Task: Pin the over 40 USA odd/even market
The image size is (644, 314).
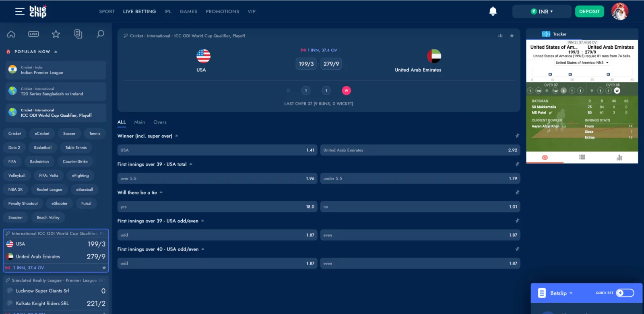Action: pyautogui.click(x=517, y=249)
